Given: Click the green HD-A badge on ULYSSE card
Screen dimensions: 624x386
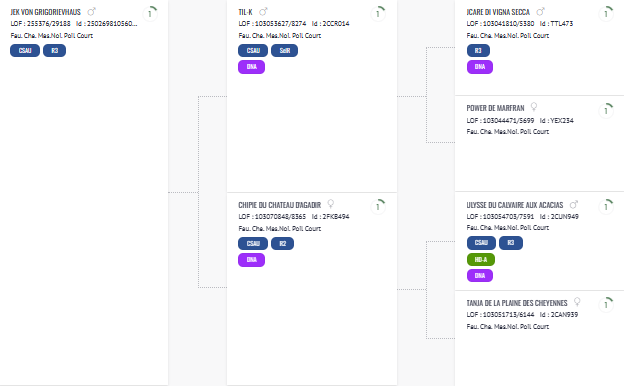Looking at the screenshot, I should pos(481,259).
